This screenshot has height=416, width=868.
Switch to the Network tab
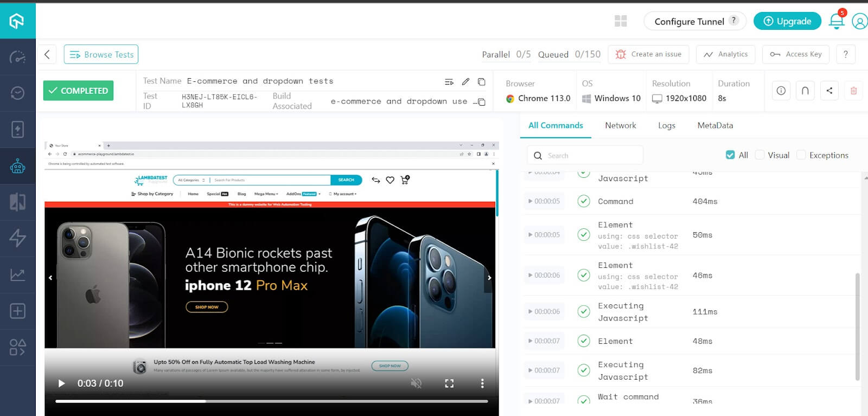tap(621, 125)
